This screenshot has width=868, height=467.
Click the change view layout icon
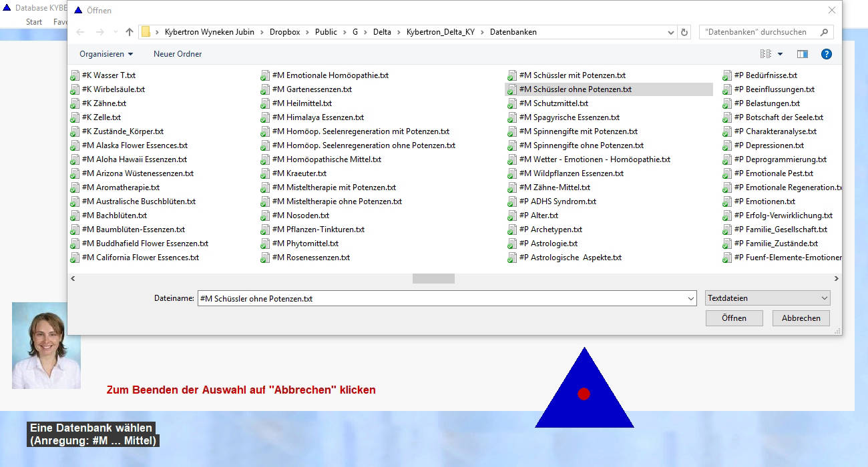765,54
